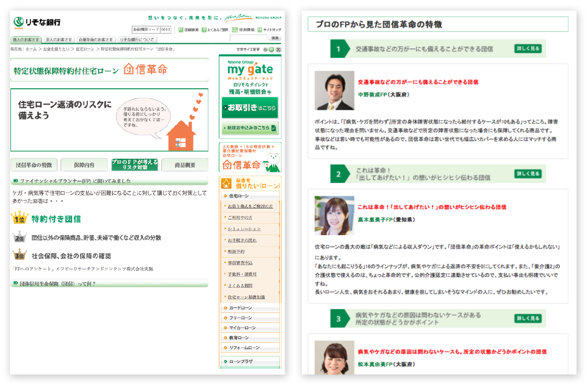Open the 法人のお客さま tab
588x385 pixels.
[x=58, y=39]
